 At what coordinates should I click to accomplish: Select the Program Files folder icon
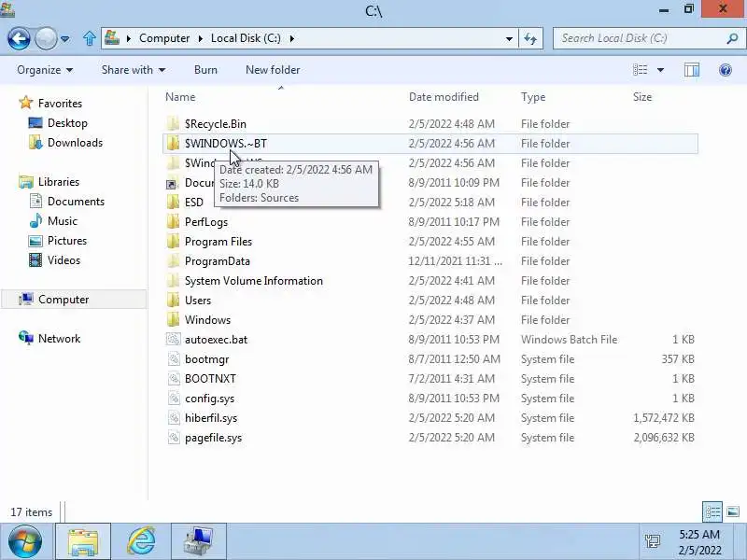[174, 242]
